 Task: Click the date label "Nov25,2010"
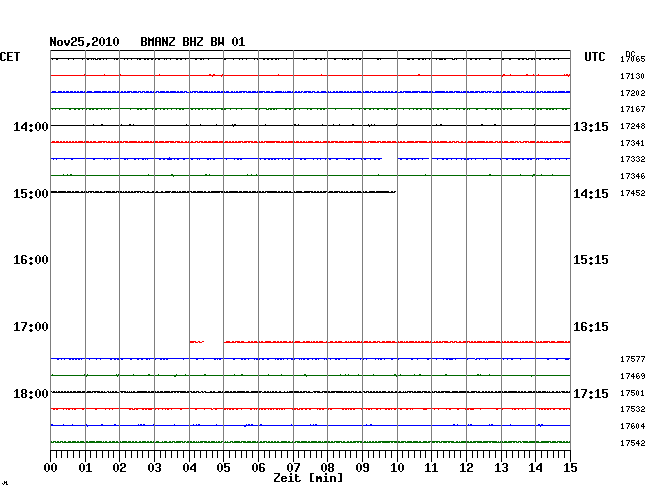(84, 42)
